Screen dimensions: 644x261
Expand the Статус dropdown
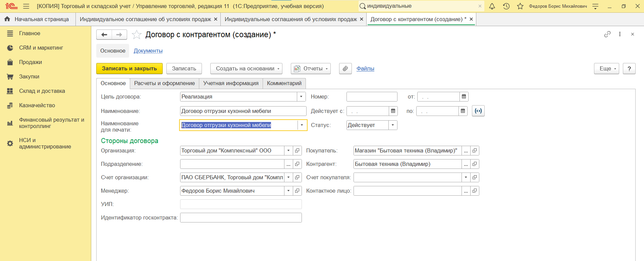pyautogui.click(x=393, y=125)
